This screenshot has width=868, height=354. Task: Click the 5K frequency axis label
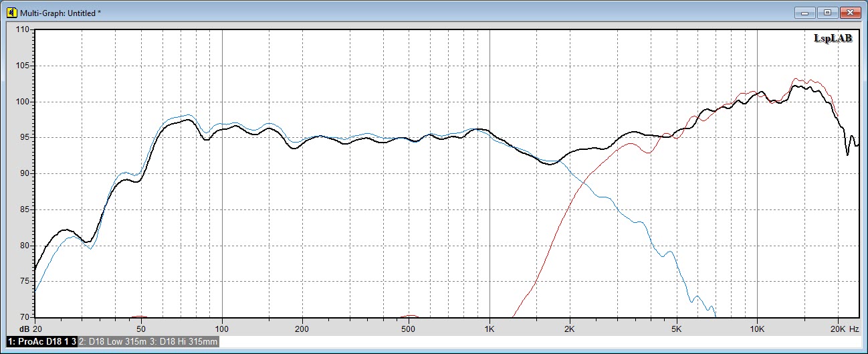677,329
